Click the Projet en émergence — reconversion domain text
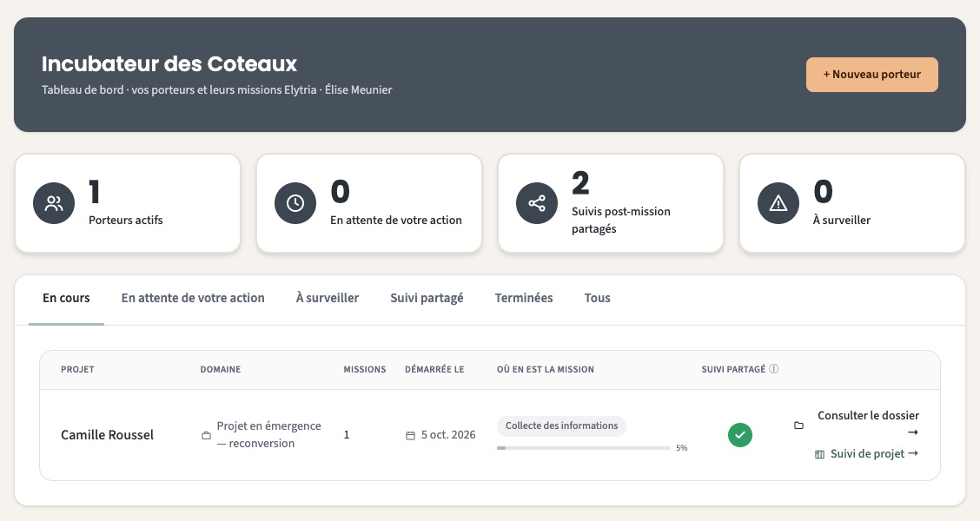Image resolution: width=980 pixels, height=521 pixels. [x=268, y=435]
